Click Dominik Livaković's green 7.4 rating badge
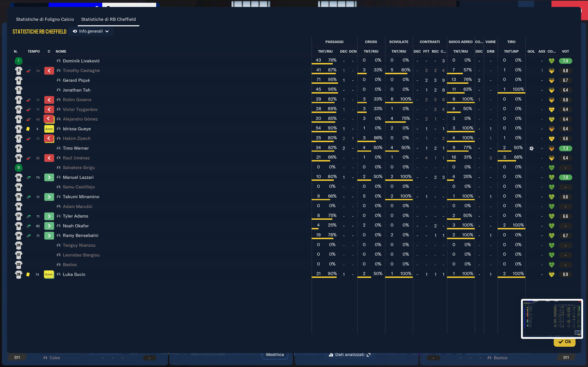588x367 pixels. pos(565,61)
